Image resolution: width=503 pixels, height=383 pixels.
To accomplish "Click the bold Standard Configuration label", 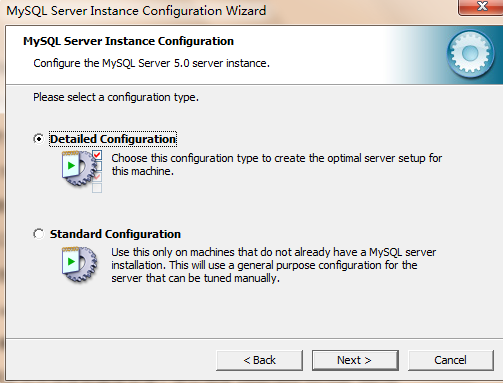I will 115,234.
